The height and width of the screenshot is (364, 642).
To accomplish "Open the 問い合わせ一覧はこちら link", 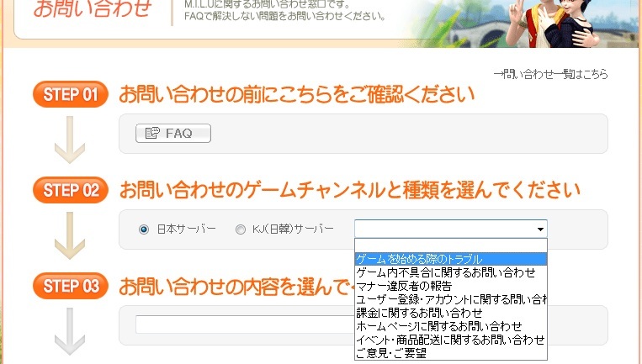I will [x=550, y=75].
